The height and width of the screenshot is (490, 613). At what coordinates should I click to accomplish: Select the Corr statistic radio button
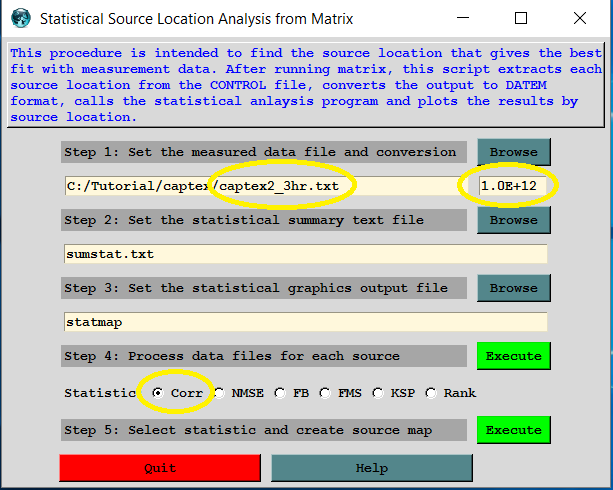(158, 393)
